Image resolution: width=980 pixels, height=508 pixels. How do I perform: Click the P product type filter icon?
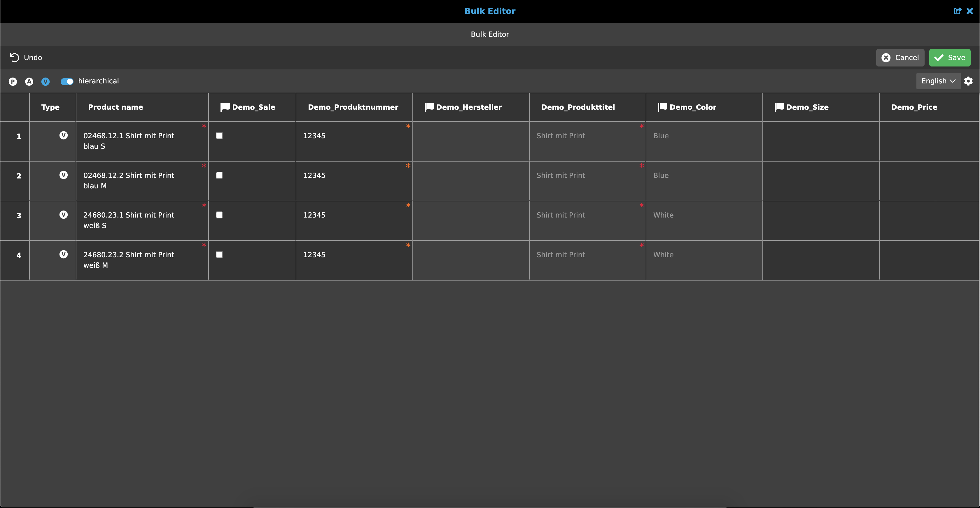tap(13, 81)
